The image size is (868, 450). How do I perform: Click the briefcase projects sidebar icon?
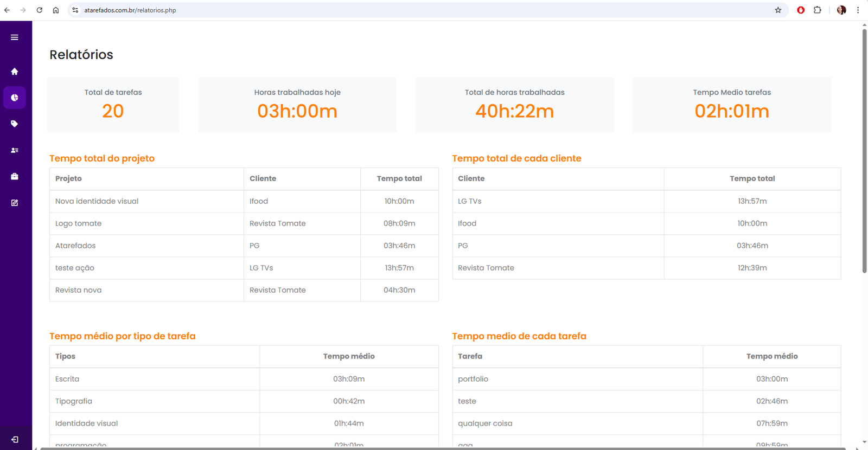point(15,176)
